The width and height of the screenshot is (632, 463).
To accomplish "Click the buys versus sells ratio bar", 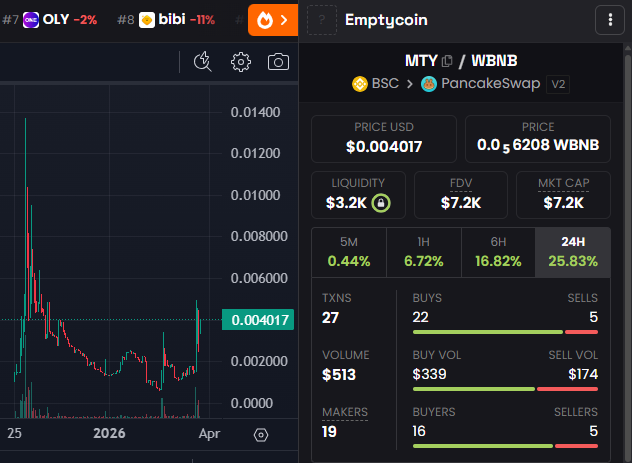I will pos(505,332).
